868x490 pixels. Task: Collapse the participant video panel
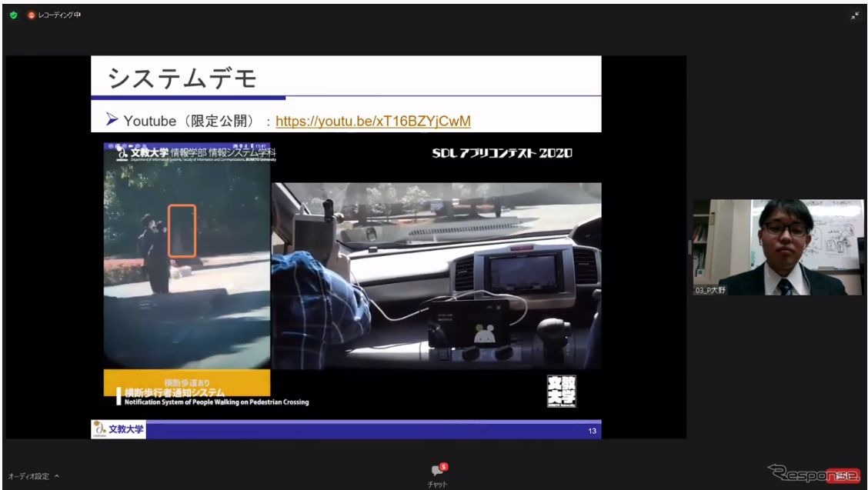(689, 246)
